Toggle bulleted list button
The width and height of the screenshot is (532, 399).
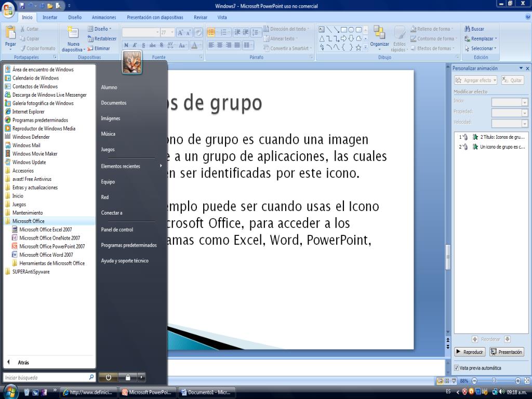tap(211, 32)
